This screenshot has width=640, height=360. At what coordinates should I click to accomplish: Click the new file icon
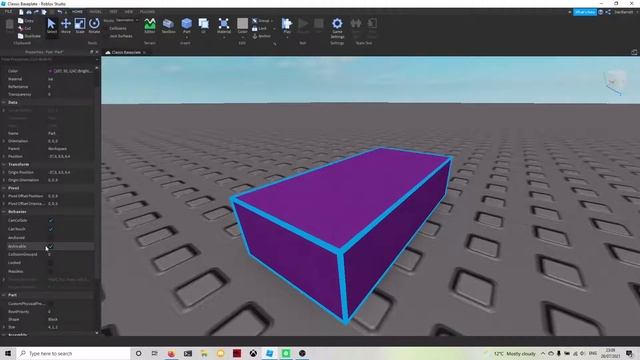21,12
